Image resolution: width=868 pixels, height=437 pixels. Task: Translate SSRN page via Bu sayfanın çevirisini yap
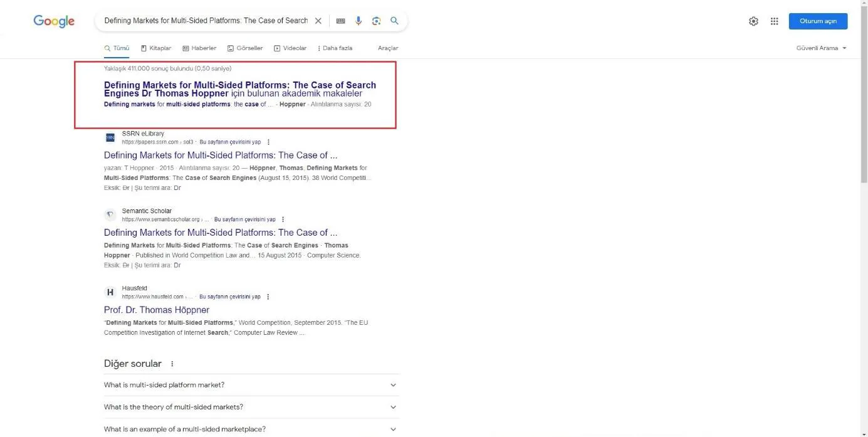pyautogui.click(x=230, y=142)
